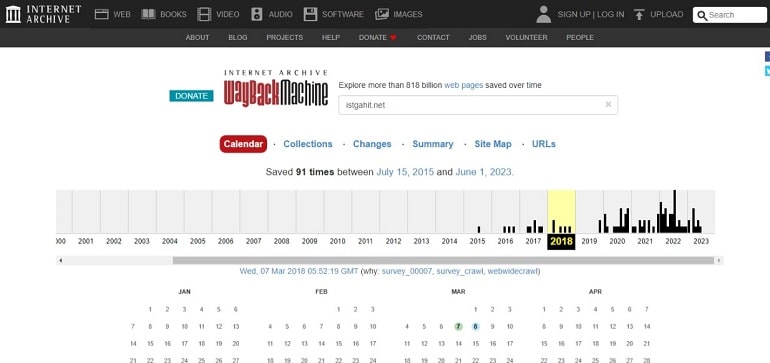Open the July 15, 2015 capture link
This screenshot has height=363, width=770.
click(x=405, y=172)
